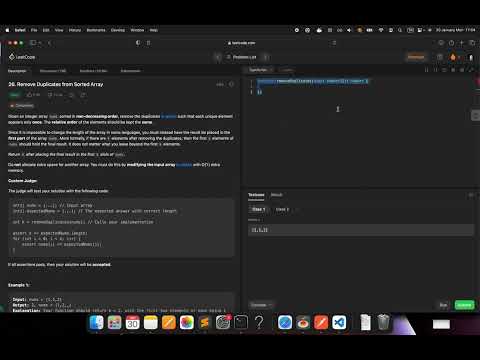The height and width of the screenshot is (360, 480).
Task: Switch to the Description tab
Action: [x=17, y=71]
